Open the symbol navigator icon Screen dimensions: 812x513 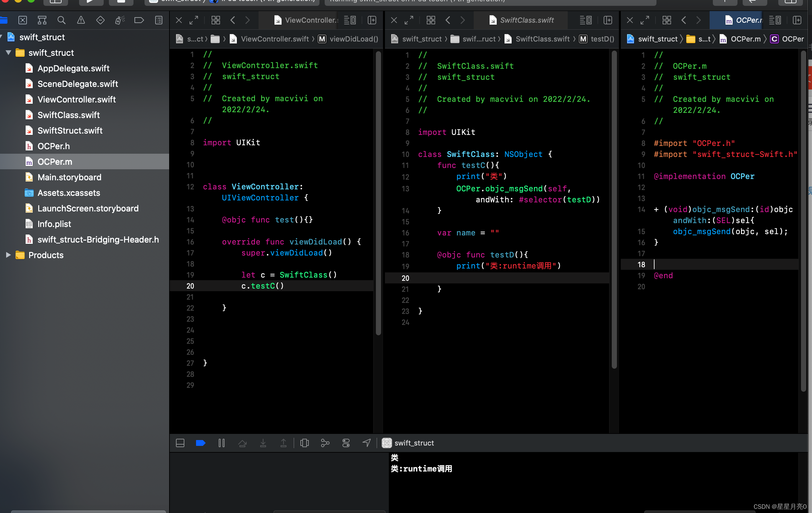click(x=42, y=20)
